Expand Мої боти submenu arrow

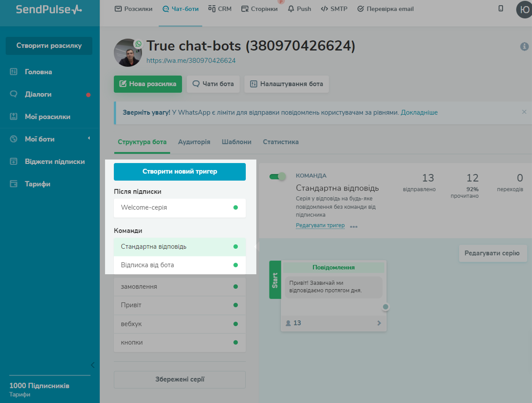89,138
